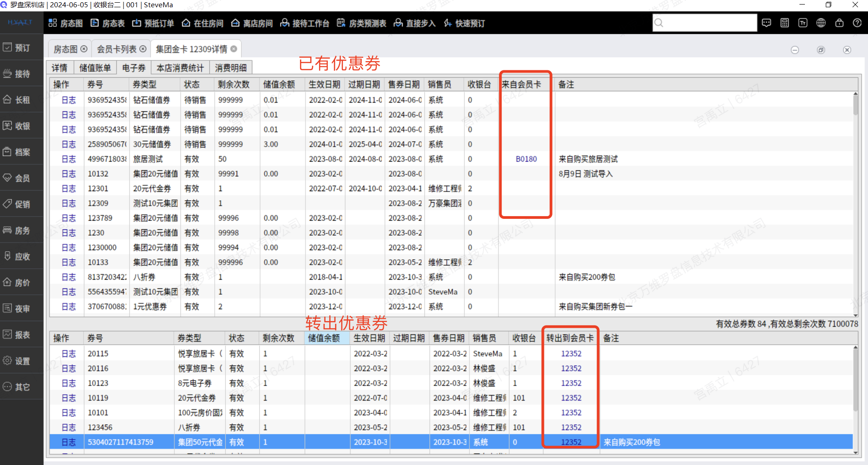Select voucher number 5304027117413759 cell
The width and height of the screenshot is (868, 465).
pyautogui.click(x=129, y=442)
